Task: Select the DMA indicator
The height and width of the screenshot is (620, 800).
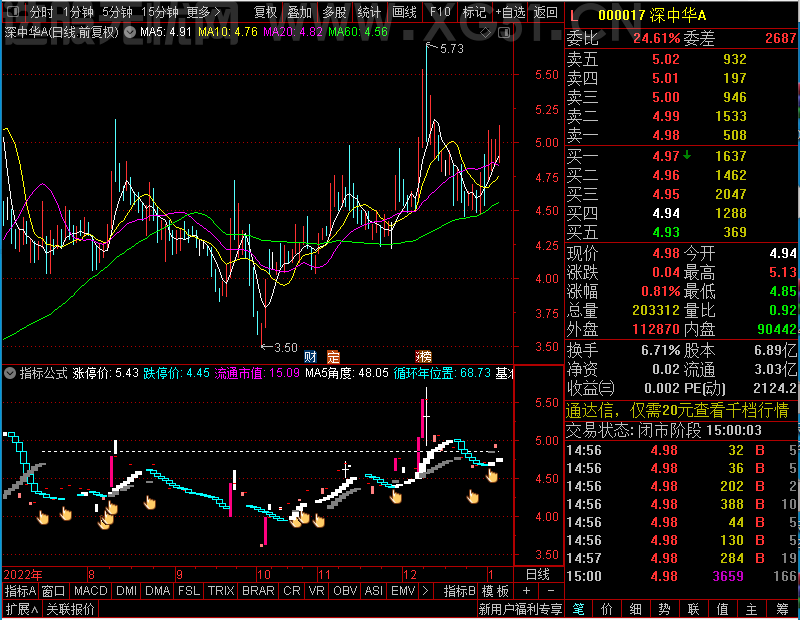Action: point(158,591)
